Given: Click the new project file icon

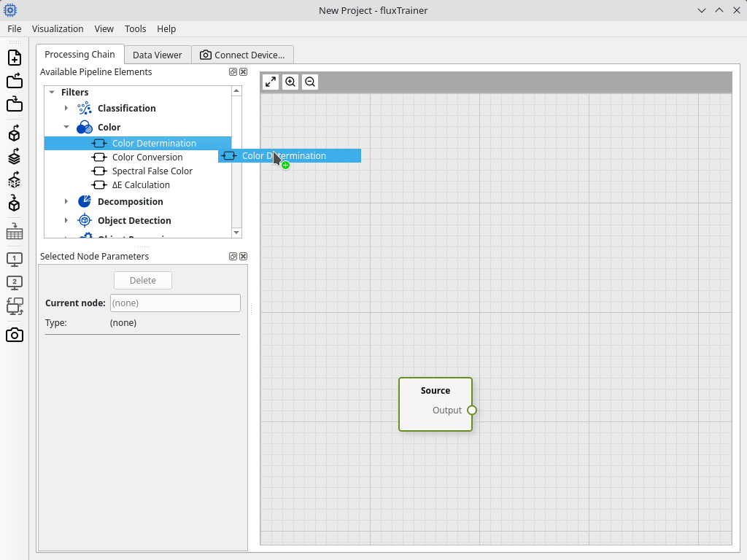Looking at the screenshot, I should click(15, 58).
